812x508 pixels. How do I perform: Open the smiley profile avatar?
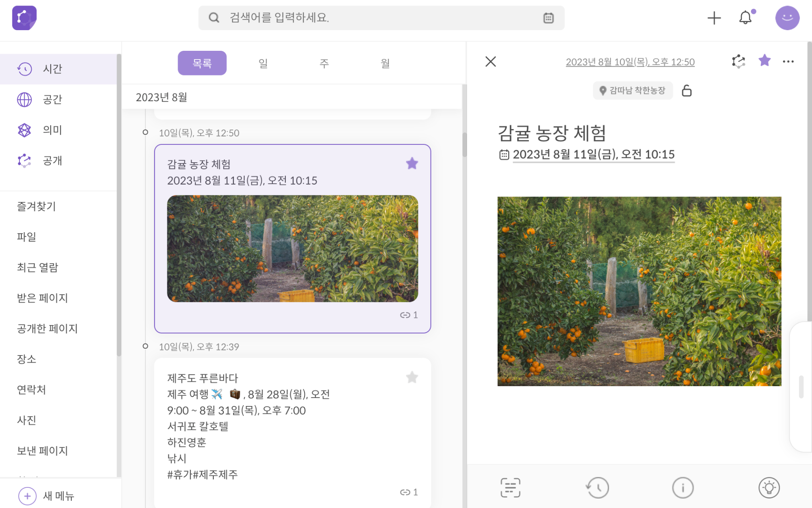coord(787,18)
